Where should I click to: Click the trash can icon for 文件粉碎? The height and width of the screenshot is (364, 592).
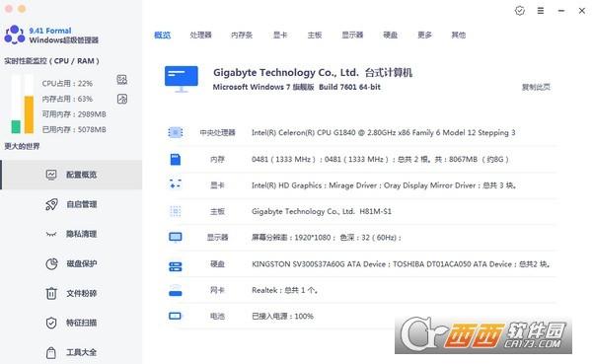click(51, 293)
